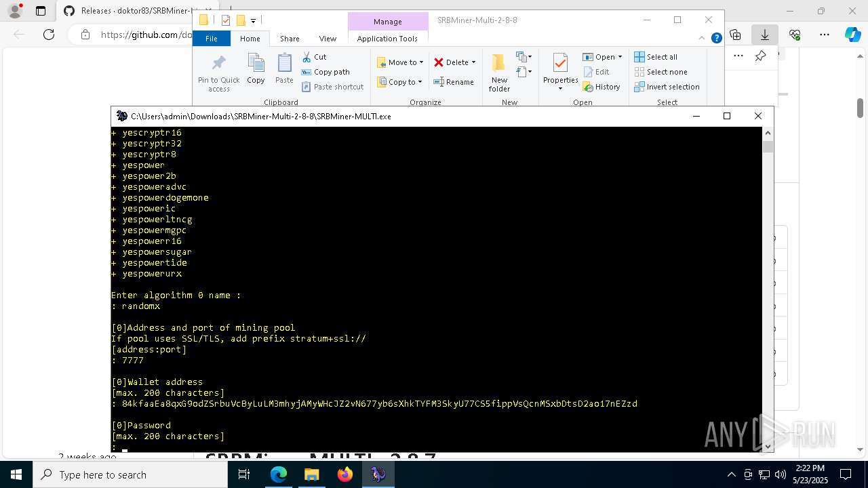
Task: Click Quick Access new folder icon
Action: 240,20
